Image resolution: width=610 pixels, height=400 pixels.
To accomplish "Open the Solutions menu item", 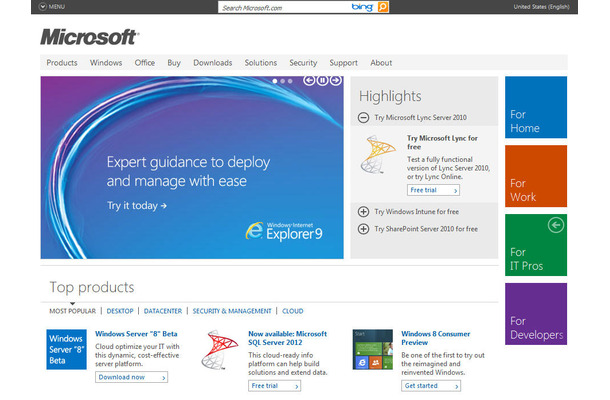I will (261, 63).
